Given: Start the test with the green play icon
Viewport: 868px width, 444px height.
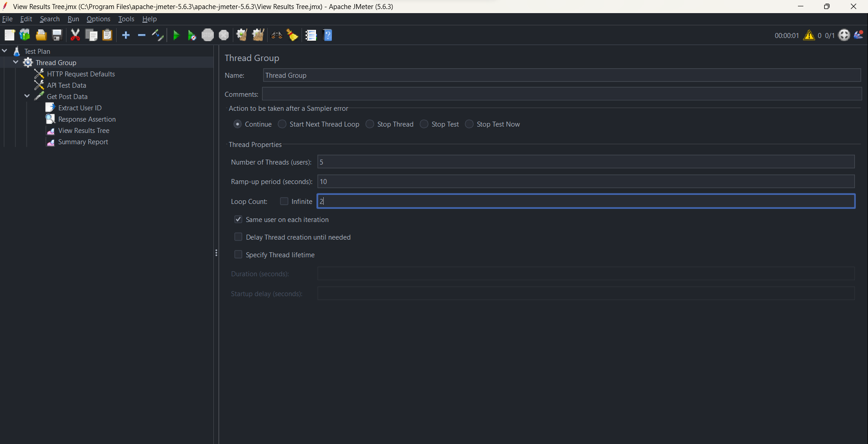Looking at the screenshot, I should [176, 35].
